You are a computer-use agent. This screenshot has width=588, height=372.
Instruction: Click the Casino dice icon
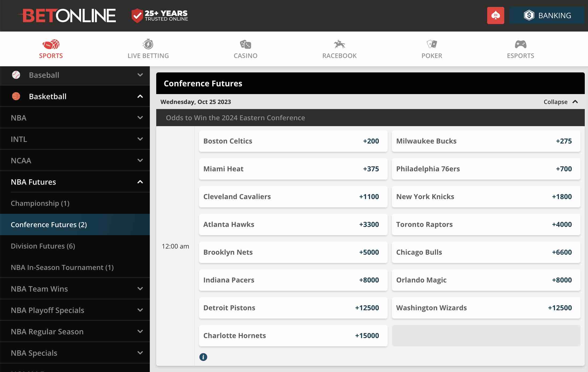click(x=245, y=44)
